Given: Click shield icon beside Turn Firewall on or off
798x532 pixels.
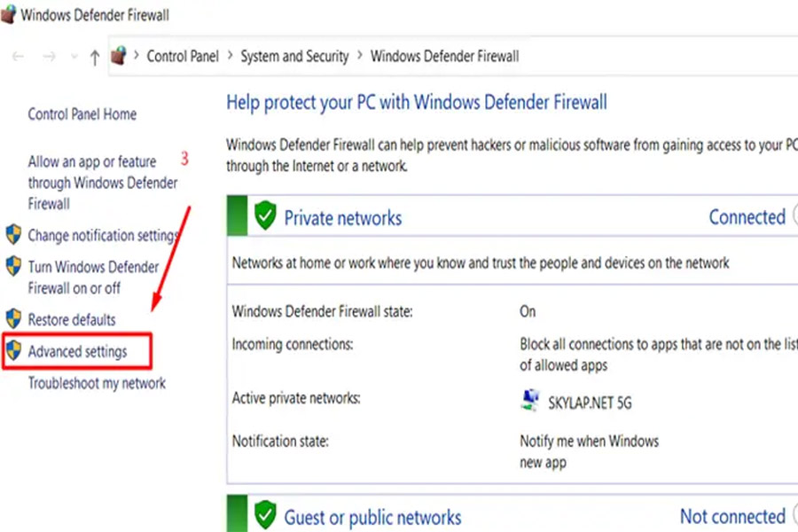Looking at the screenshot, I should point(13,266).
